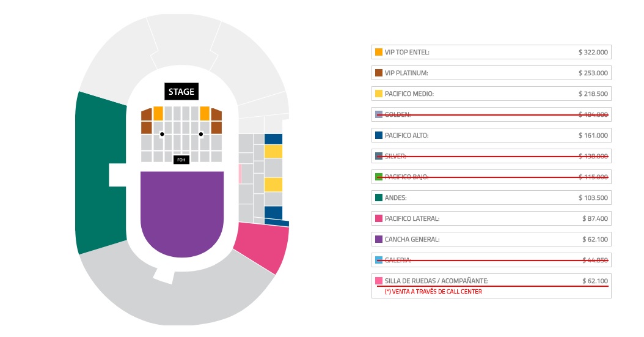Select the Pacifico Alto $161.000 legend row
This screenshot has height=337, width=644.
point(491,135)
